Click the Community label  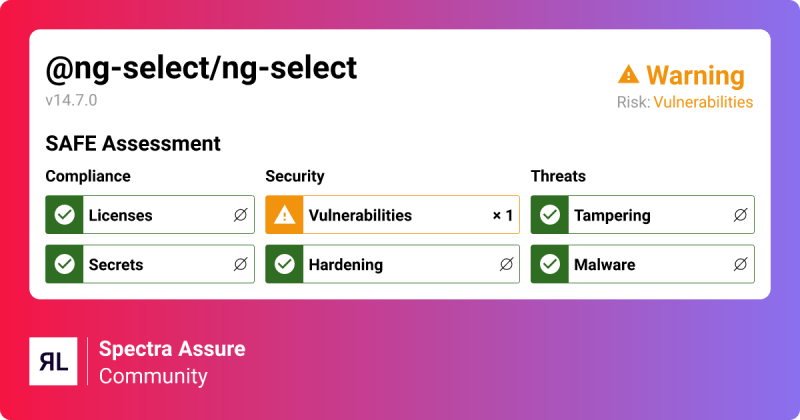pyautogui.click(x=153, y=376)
